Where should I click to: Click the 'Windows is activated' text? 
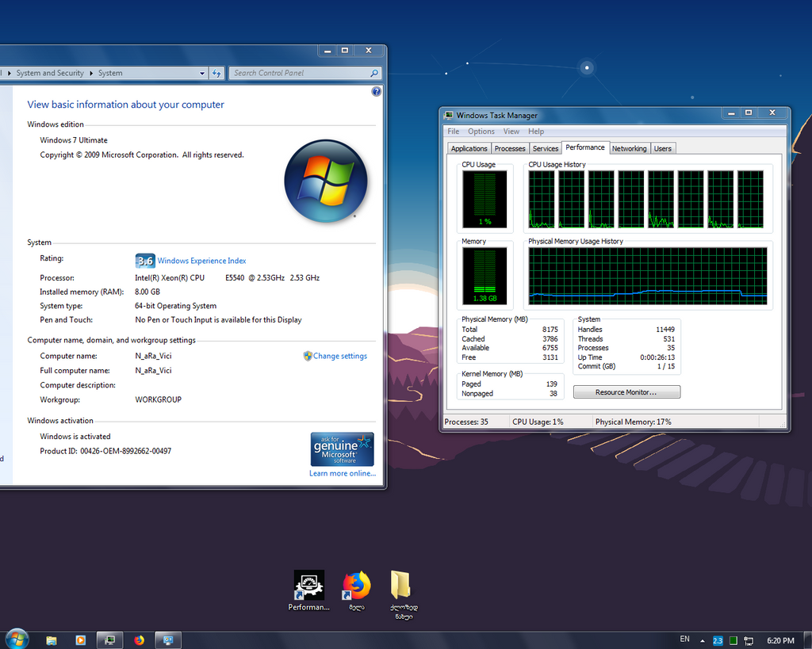pyautogui.click(x=75, y=437)
